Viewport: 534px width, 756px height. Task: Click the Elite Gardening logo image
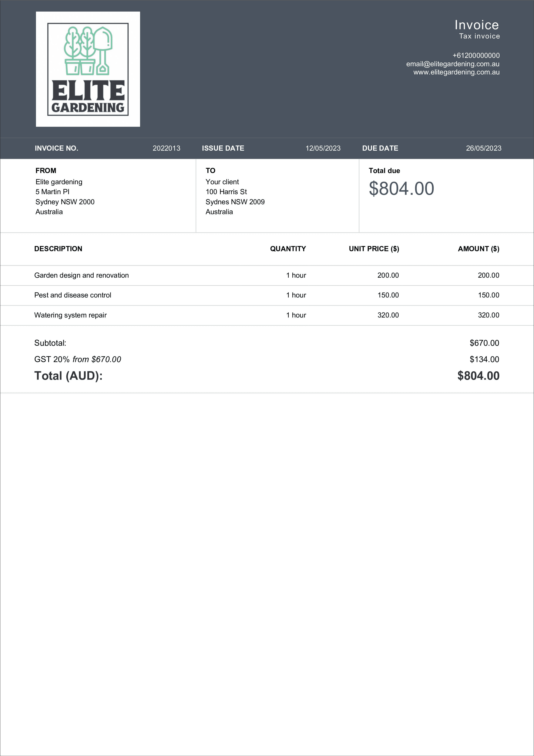(88, 69)
